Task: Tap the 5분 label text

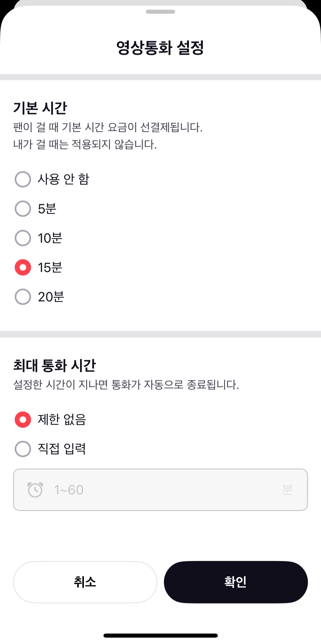Action: click(x=47, y=209)
